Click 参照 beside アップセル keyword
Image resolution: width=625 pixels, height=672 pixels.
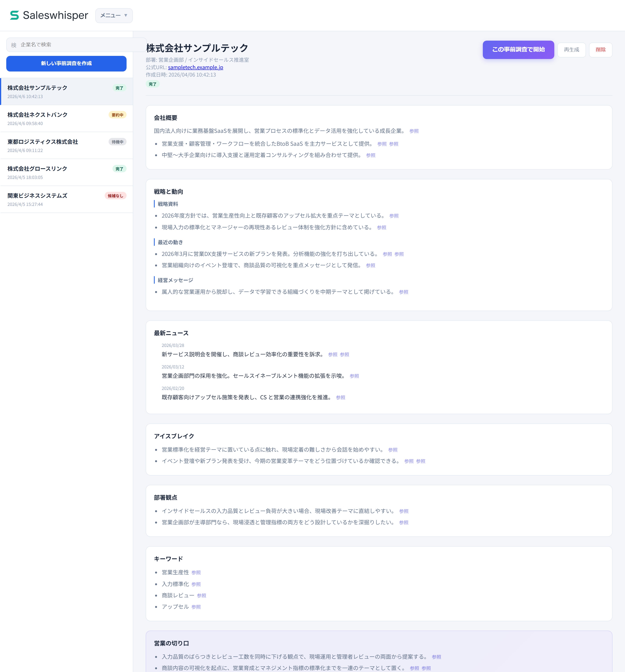(x=196, y=607)
